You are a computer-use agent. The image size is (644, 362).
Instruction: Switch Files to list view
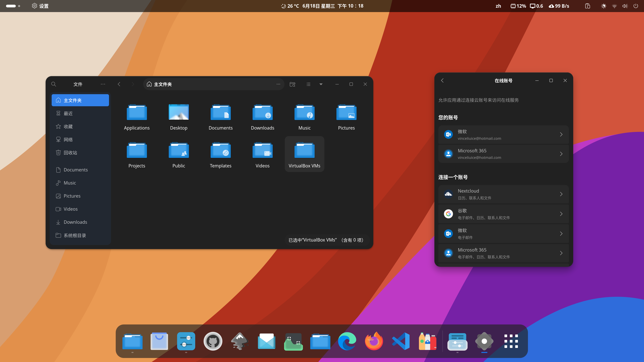tap(309, 84)
